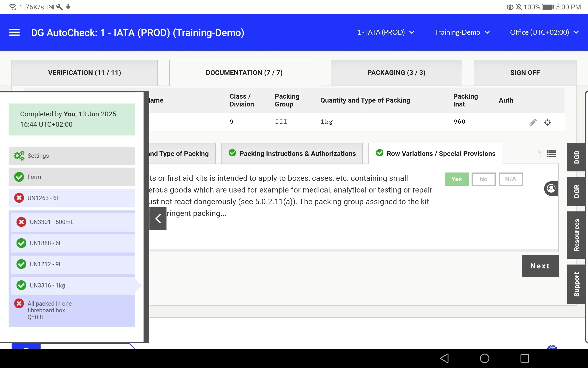
Task: Tap the Android recent apps button
Action: tap(525, 358)
